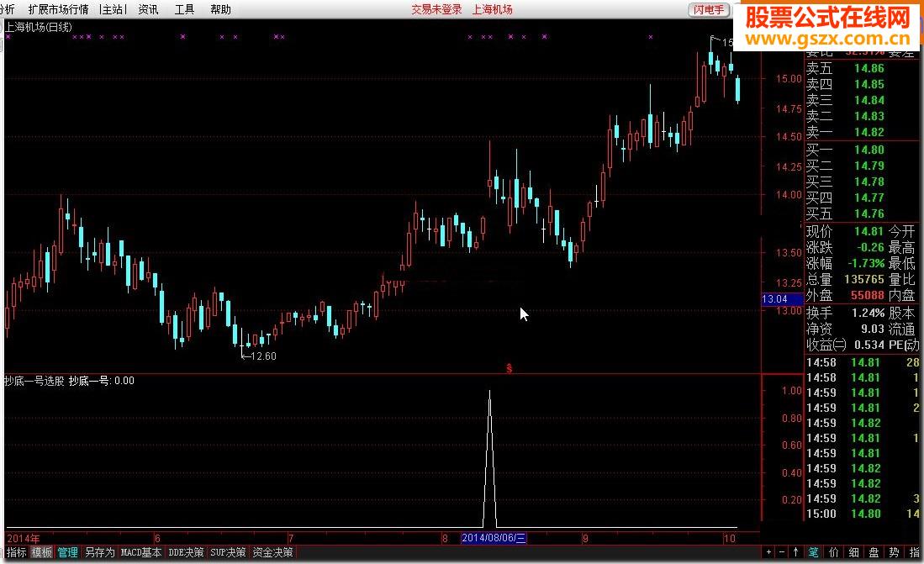Click the 买一 price 14.80
The image size is (924, 564).
[x=869, y=150]
